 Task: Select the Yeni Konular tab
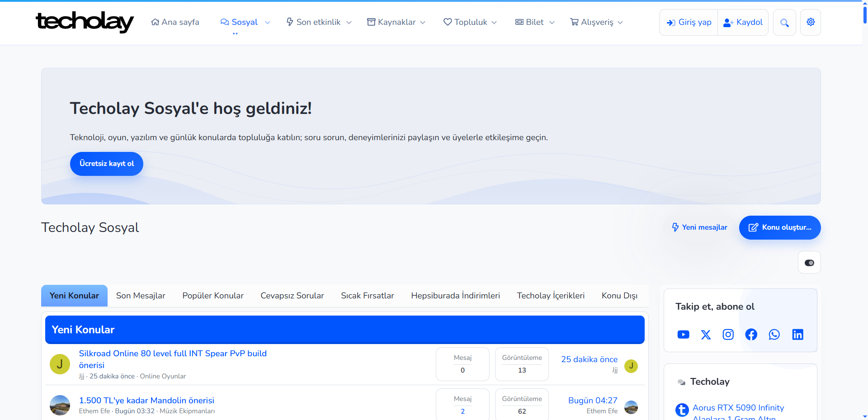(x=74, y=296)
